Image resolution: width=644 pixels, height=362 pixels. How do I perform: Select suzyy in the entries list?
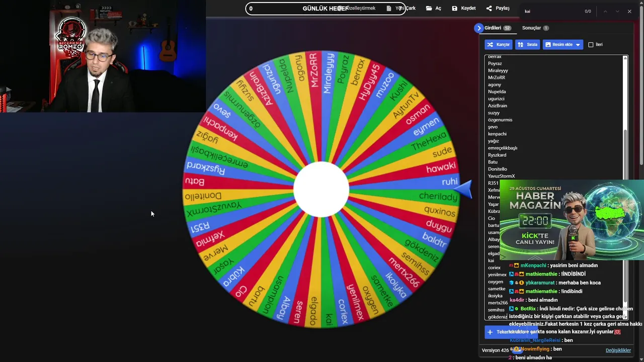click(x=494, y=113)
